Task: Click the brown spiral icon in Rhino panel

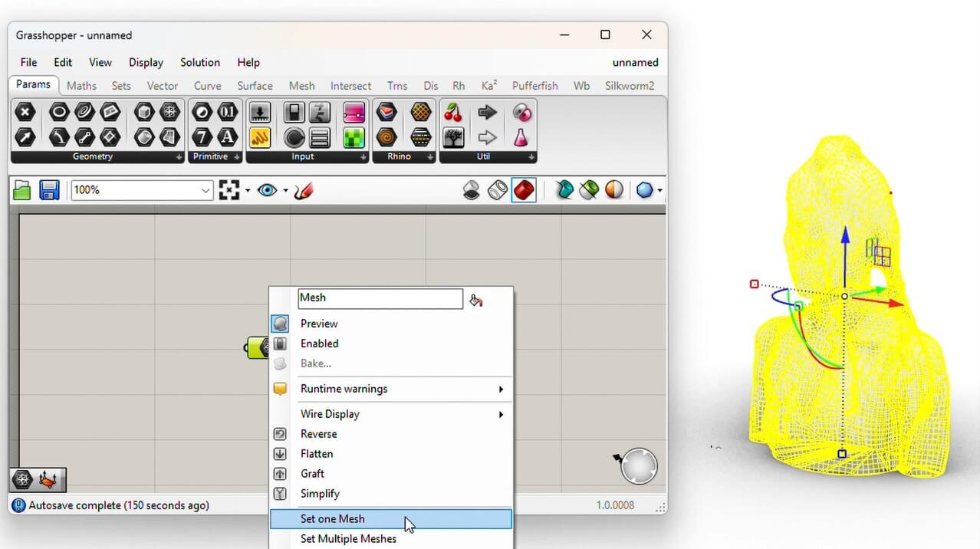Action: 386,138
